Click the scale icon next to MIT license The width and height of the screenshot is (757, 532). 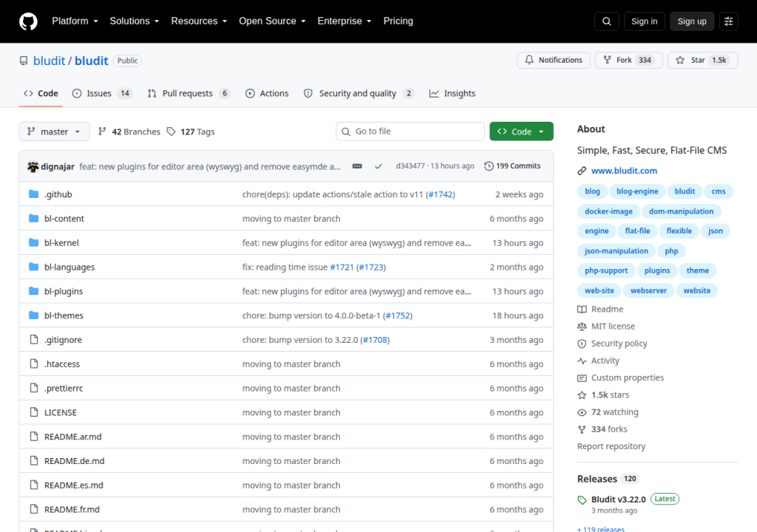click(x=582, y=327)
